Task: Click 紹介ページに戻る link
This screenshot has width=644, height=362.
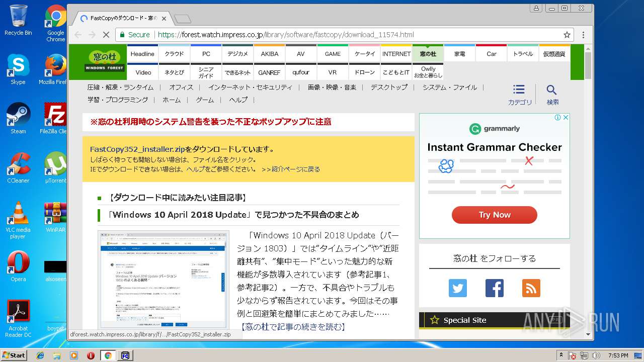Action: click(x=295, y=169)
